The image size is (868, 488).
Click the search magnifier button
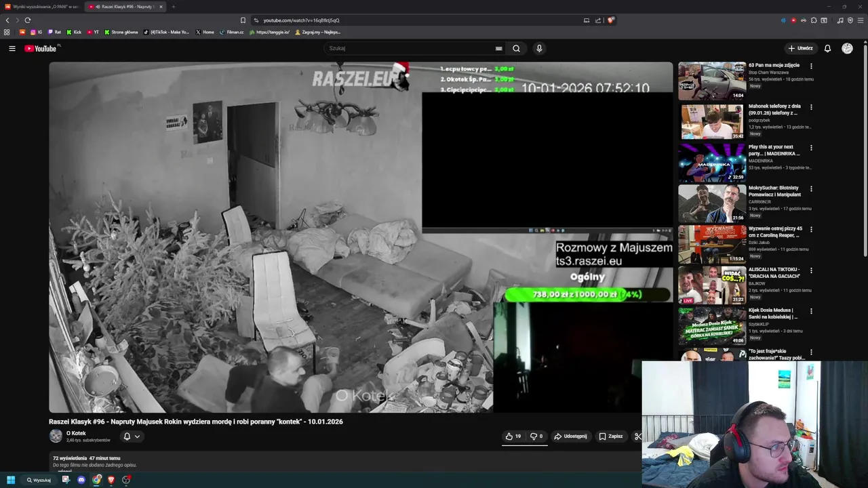coord(516,48)
